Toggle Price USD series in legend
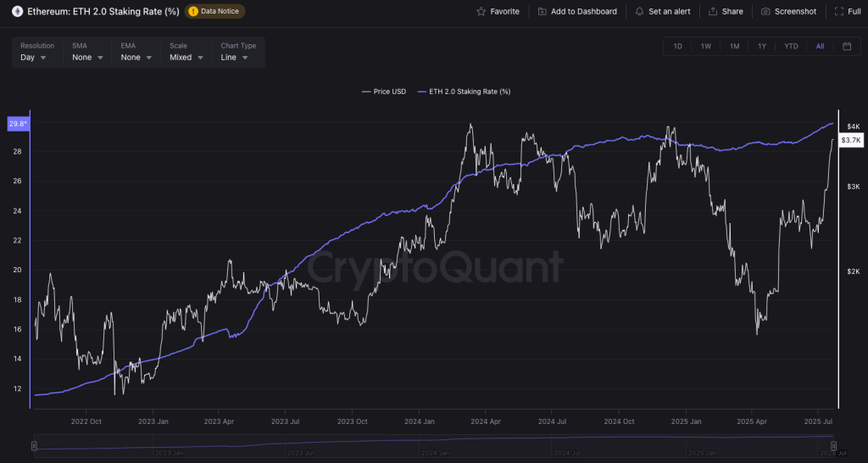This screenshot has height=463, width=868. [x=385, y=91]
